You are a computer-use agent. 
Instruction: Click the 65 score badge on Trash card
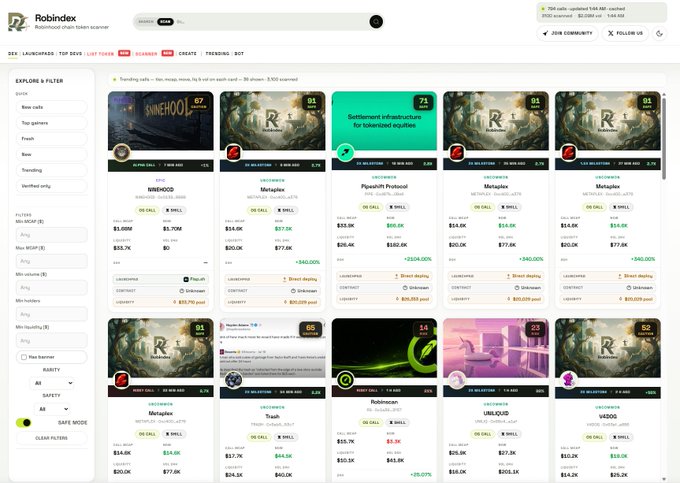point(311,329)
